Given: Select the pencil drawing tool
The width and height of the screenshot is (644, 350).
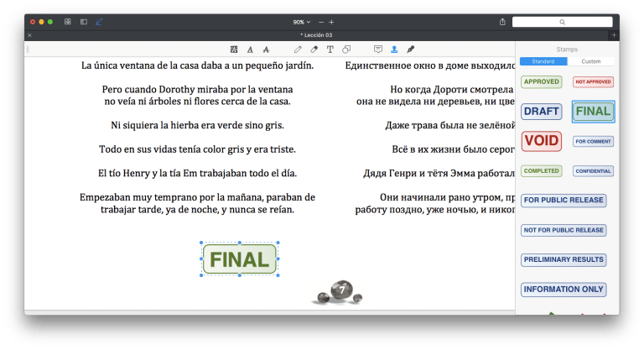Looking at the screenshot, I should pos(298,50).
